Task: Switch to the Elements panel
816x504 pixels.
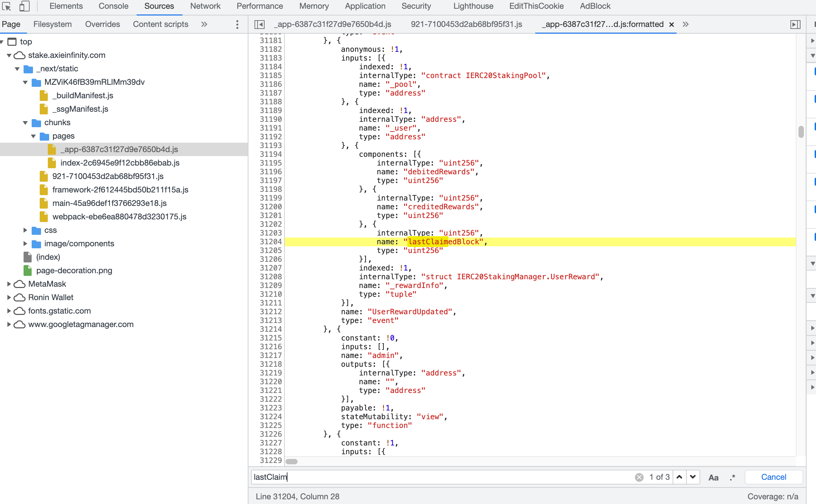Action: tap(66, 6)
